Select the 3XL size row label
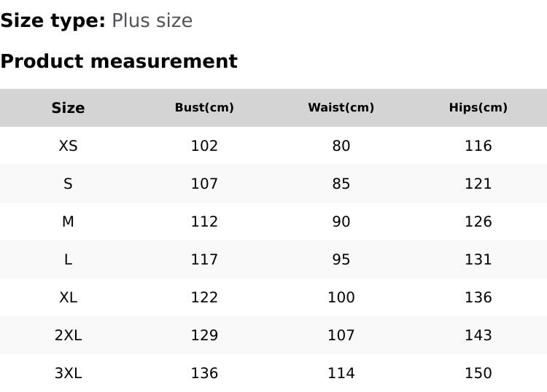Viewport: 547px width, 392px height. click(x=68, y=373)
